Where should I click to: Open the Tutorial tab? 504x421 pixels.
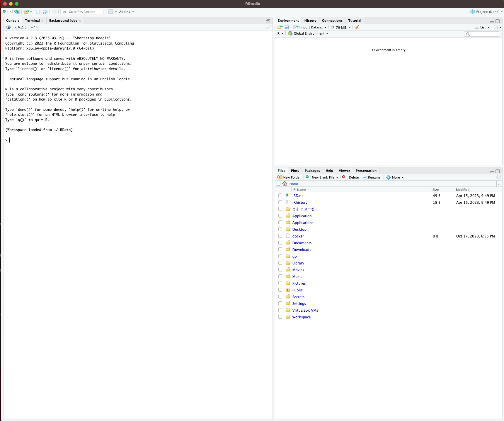[355, 21]
